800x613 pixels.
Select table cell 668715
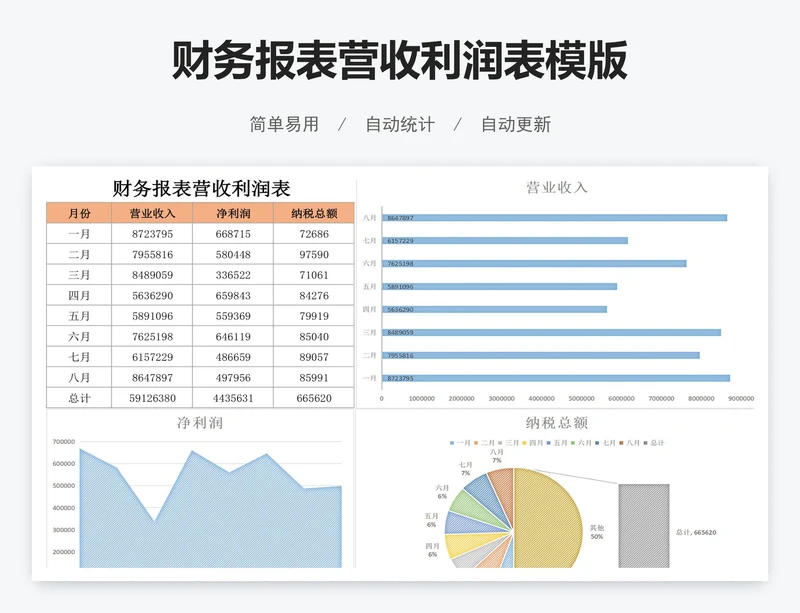point(233,234)
